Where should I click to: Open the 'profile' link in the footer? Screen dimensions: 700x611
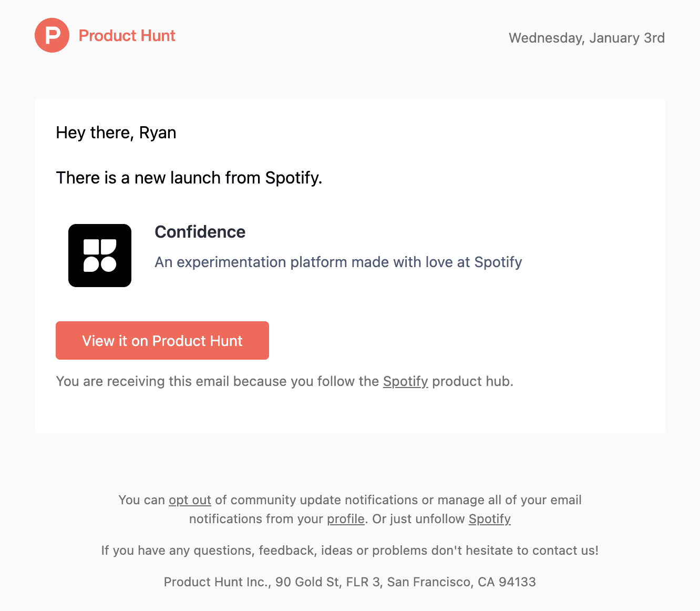345,519
